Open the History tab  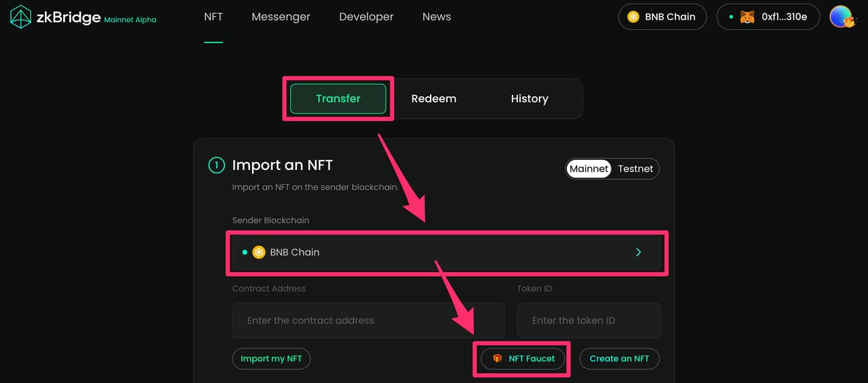[x=529, y=99]
